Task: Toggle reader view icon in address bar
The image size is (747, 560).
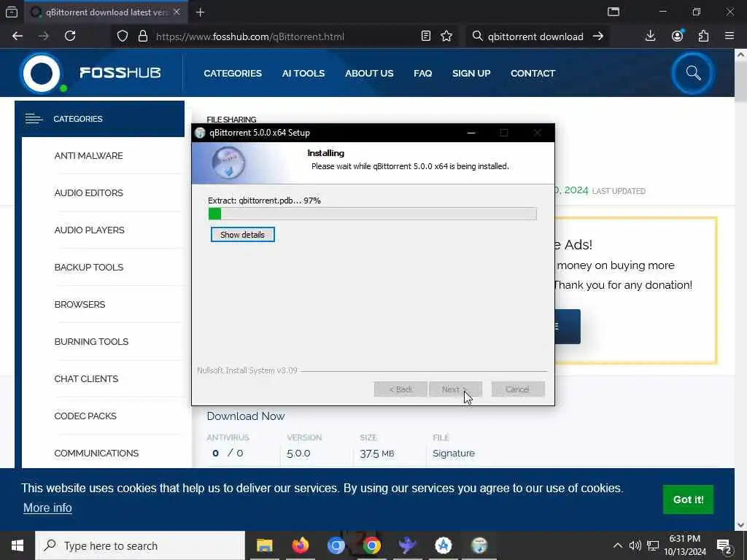Action: 426,36
